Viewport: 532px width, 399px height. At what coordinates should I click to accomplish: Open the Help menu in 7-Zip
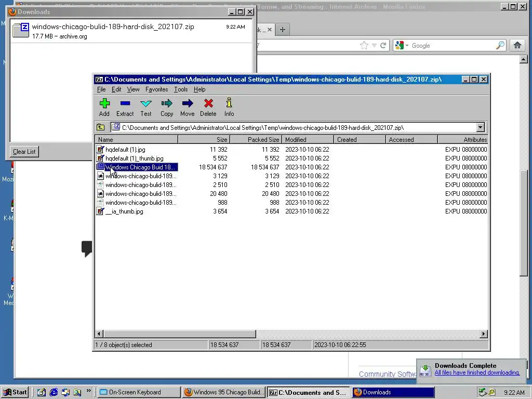[199, 89]
